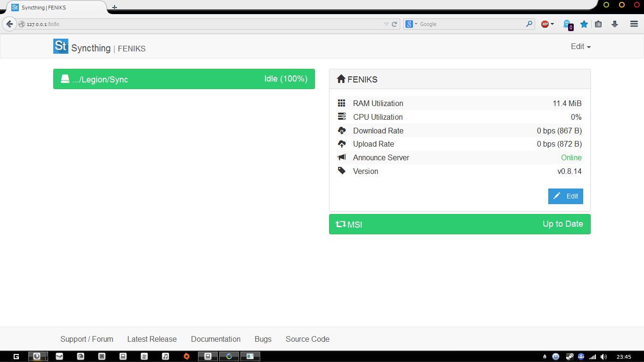Click the drive icon beside .../Legion/Sync
The height and width of the screenshot is (362, 644).
tap(65, 79)
